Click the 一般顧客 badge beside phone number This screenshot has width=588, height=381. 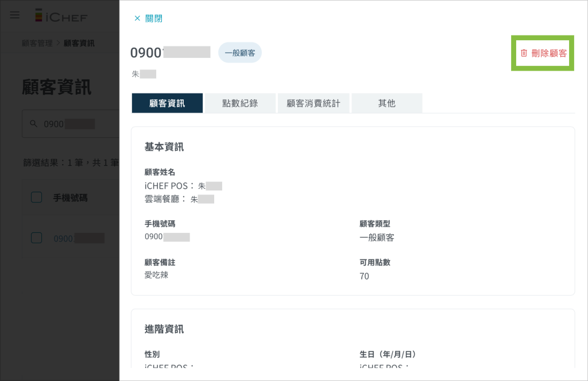pos(240,53)
